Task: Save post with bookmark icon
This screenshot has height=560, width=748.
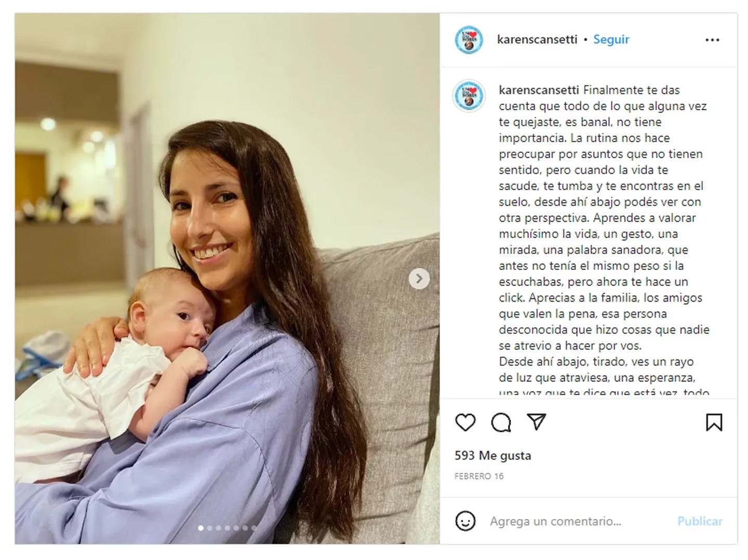Action: click(x=714, y=422)
